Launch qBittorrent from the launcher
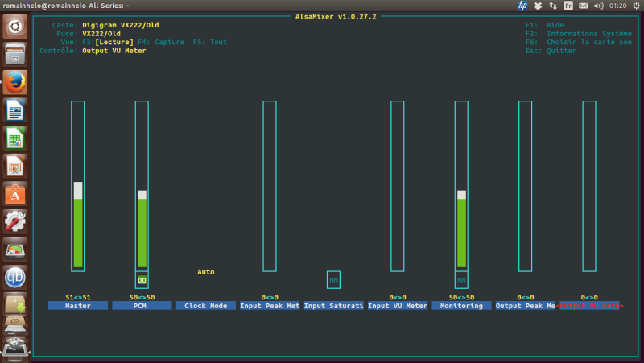The image size is (644, 363). [15, 277]
